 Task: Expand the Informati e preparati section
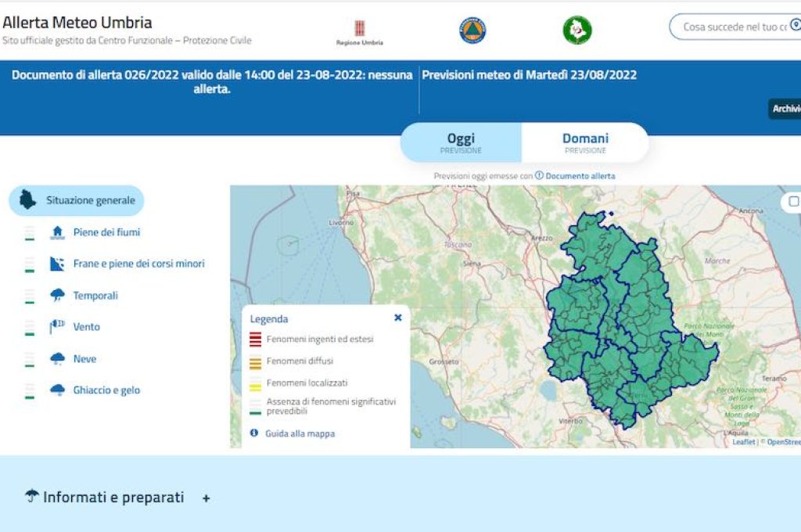click(x=207, y=498)
